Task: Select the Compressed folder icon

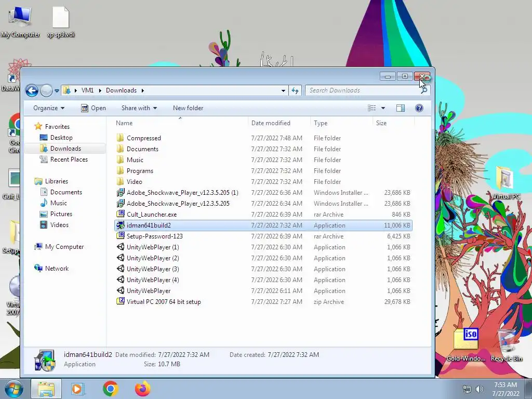Action: tap(120, 138)
